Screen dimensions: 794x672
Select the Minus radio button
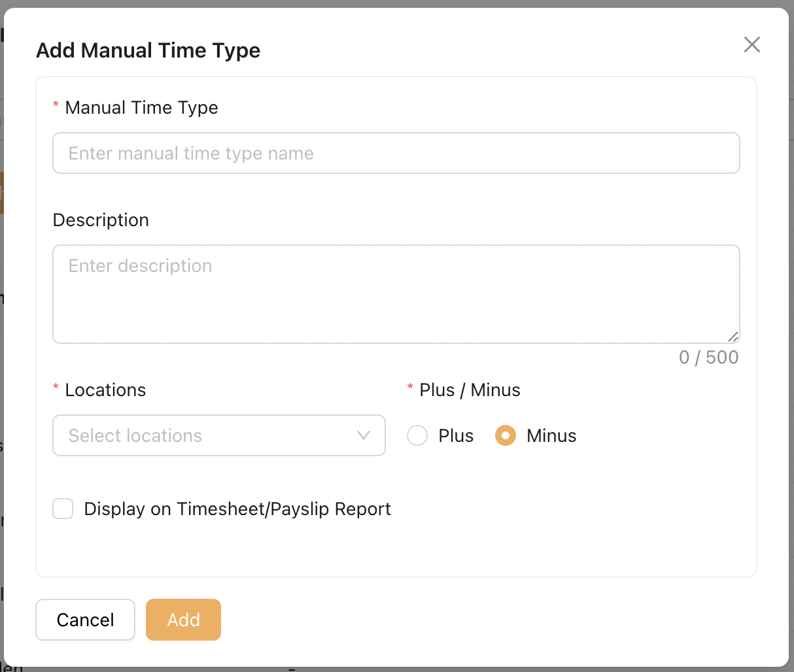click(506, 435)
